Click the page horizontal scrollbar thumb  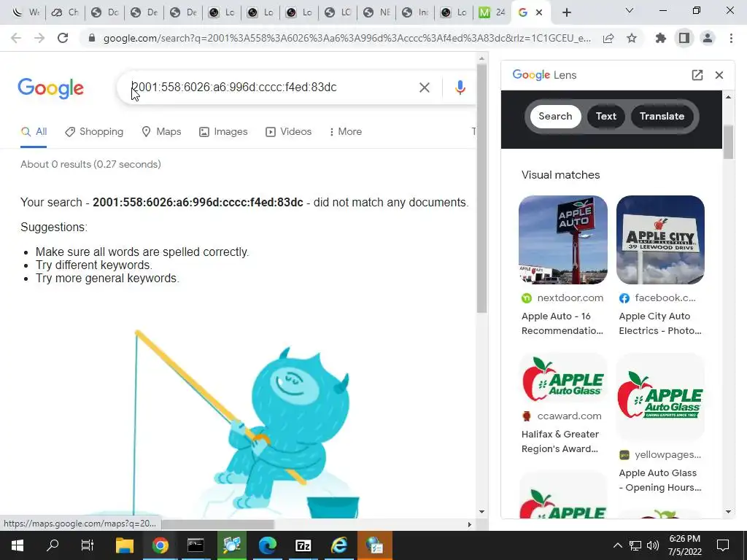pos(217,524)
